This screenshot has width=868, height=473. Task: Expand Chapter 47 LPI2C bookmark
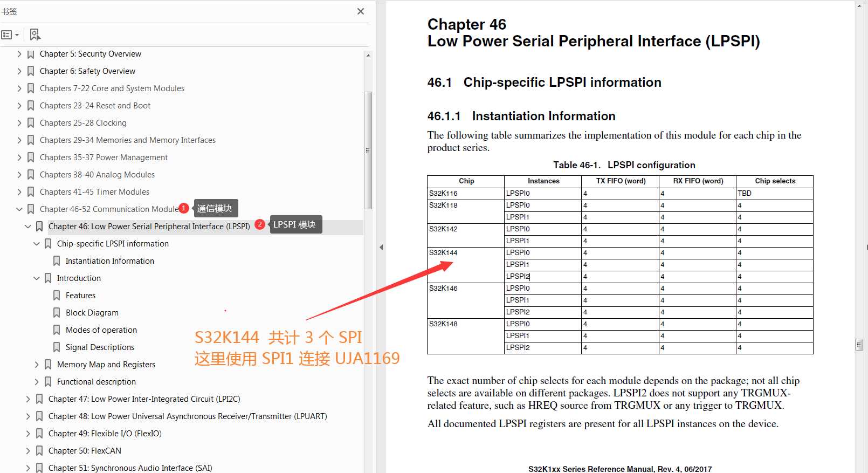click(28, 399)
